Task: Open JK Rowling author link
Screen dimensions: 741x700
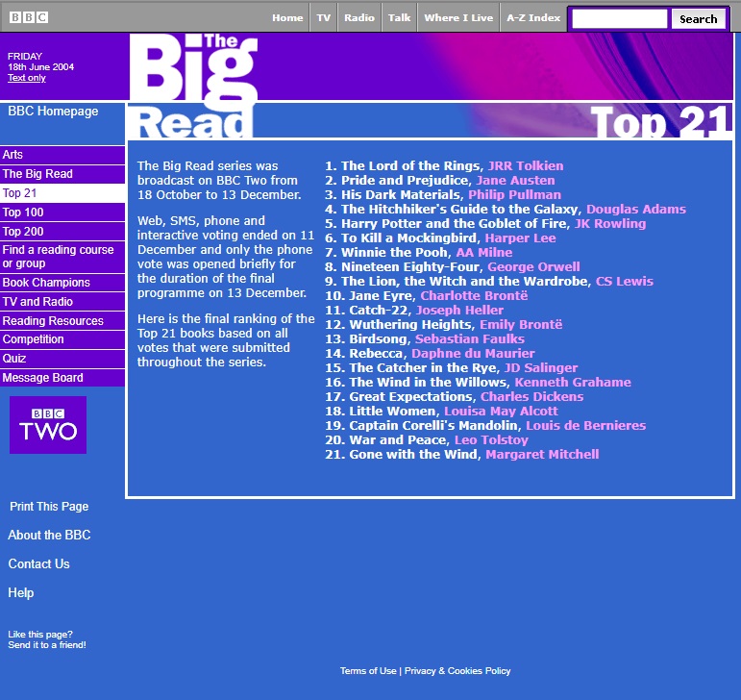Action: (x=610, y=224)
